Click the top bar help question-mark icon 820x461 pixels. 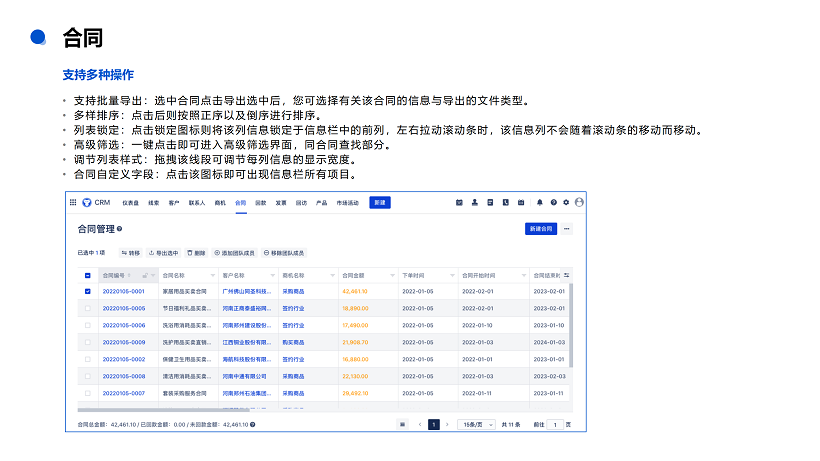pos(553,202)
